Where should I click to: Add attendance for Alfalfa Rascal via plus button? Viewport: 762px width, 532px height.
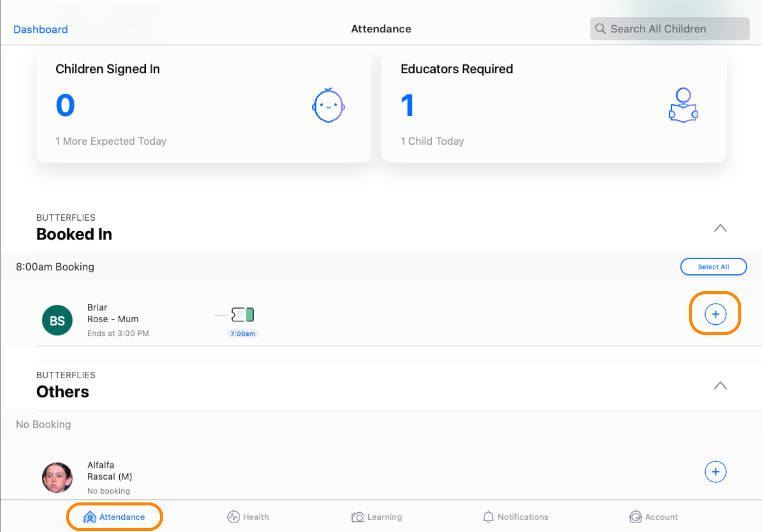point(716,471)
